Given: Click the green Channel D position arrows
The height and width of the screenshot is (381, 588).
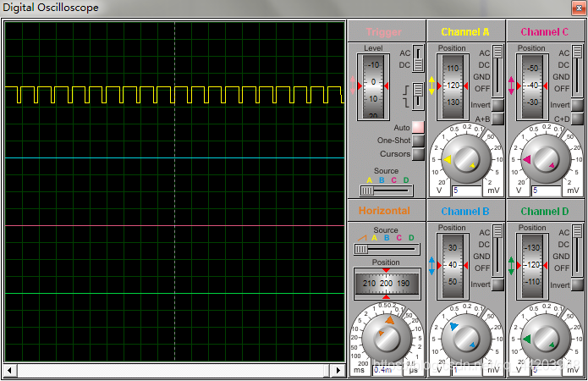Looking at the screenshot, I should tap(511, 266).
